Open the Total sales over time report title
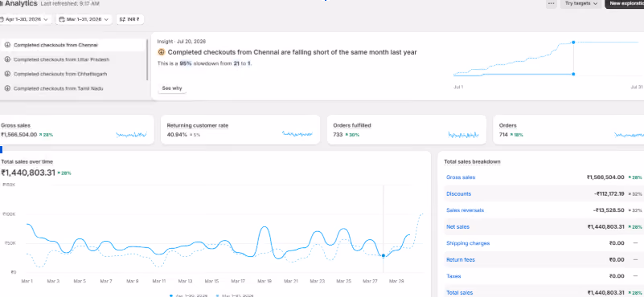 tap(27, 162)
